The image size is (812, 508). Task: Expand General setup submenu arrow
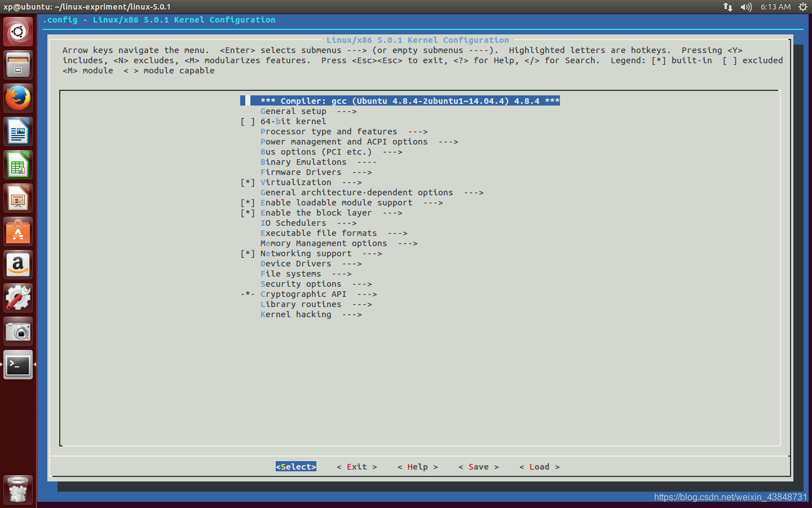coord(347,111)
